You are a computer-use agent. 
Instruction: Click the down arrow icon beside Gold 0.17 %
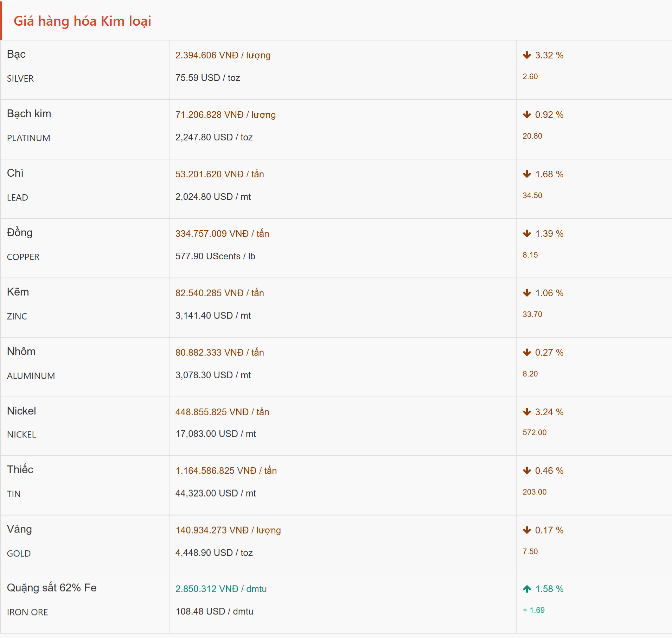pyautogui.click(x=526, y=530)
